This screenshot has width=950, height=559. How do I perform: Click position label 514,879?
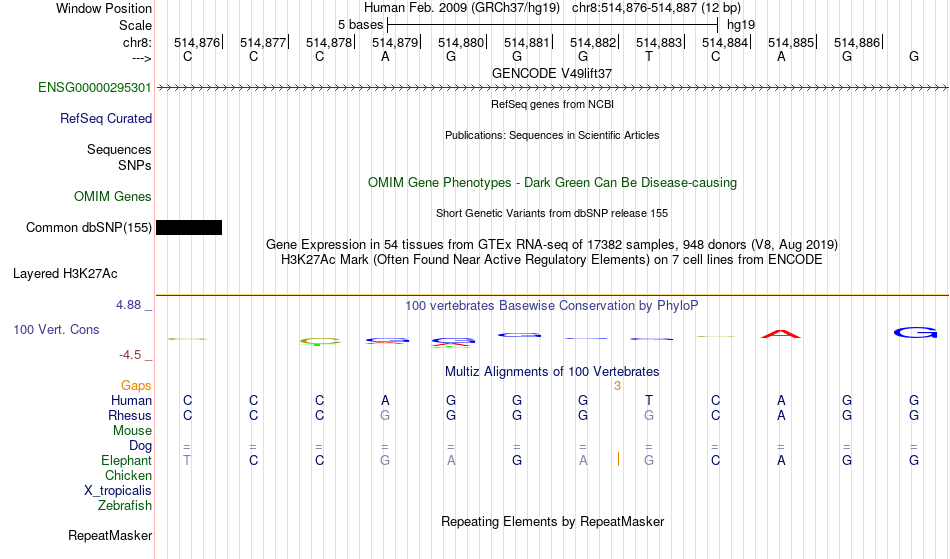pyautogui.click(x=395, y=42)
